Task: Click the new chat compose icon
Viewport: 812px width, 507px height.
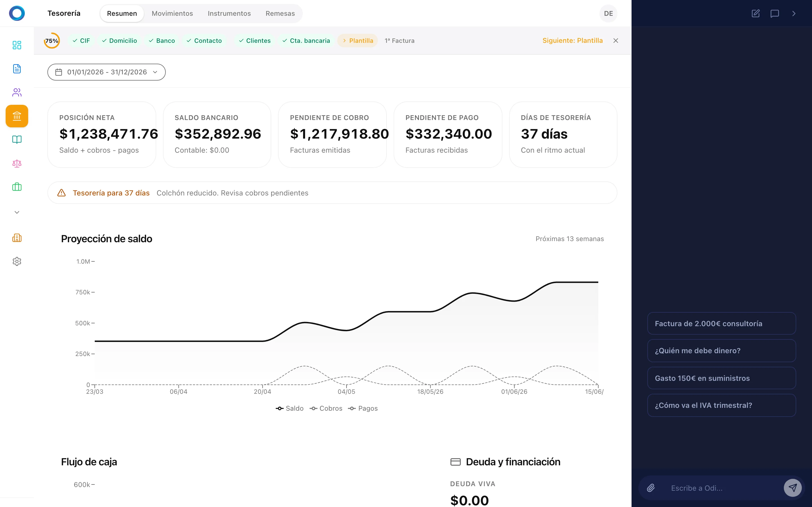Action: pos(755,14)
